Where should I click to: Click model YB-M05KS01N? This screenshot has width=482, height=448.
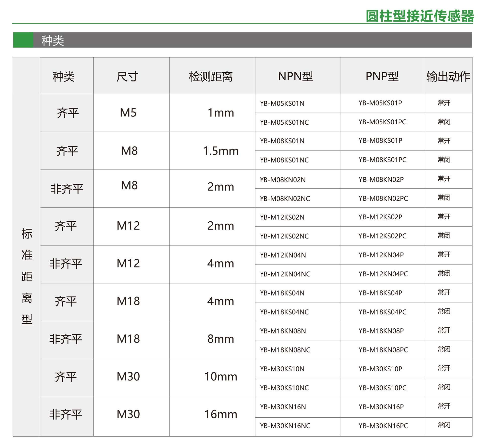tap(282, 104)
